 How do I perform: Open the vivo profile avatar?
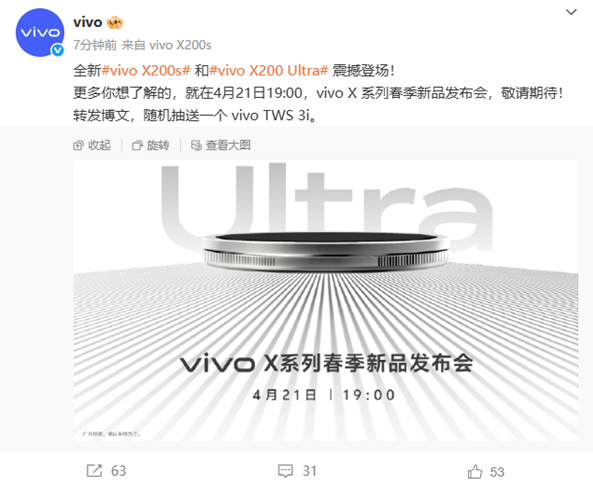(40, 33)
